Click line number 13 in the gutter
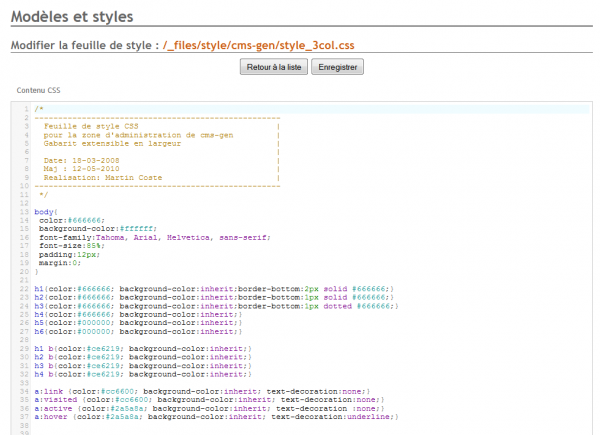600x435 pixels. point(24,212)
